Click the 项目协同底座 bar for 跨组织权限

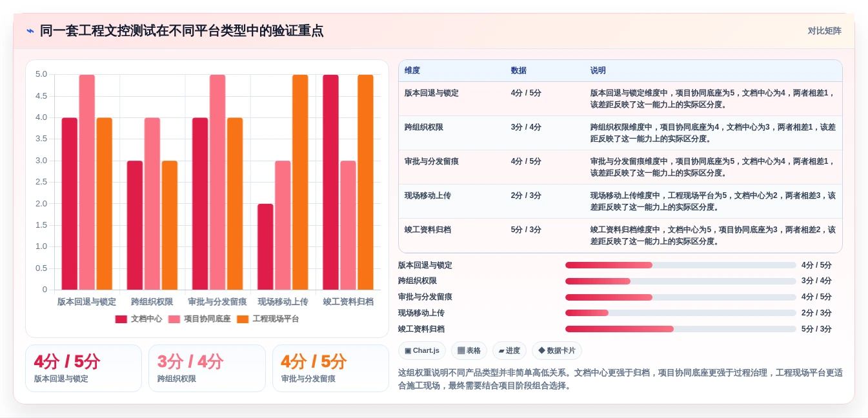152,204
